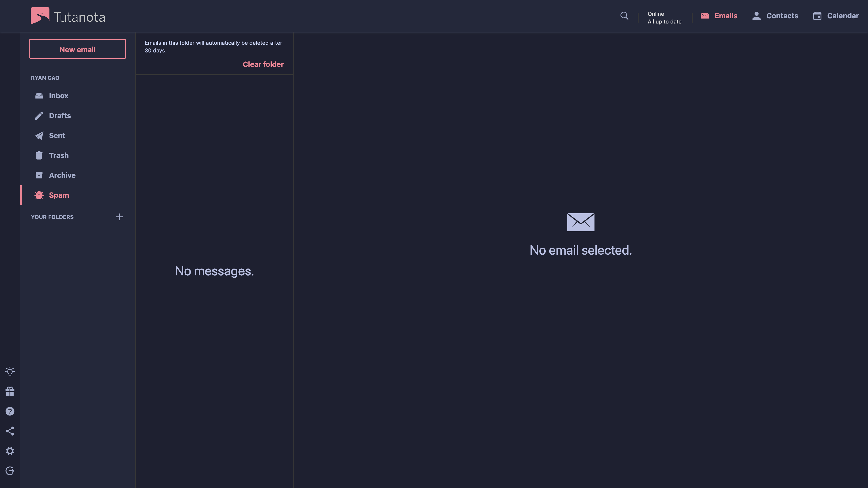The image size is (868, 488).
Task: Switch to the Contacts tab
Action: (775, 16)
